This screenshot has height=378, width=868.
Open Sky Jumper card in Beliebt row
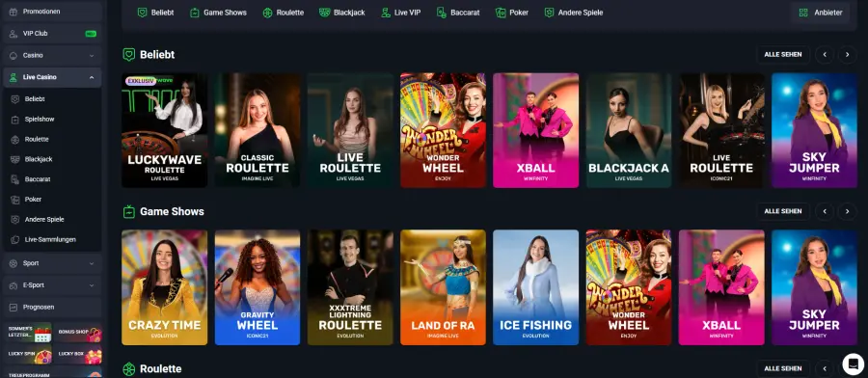coord(814,130)
